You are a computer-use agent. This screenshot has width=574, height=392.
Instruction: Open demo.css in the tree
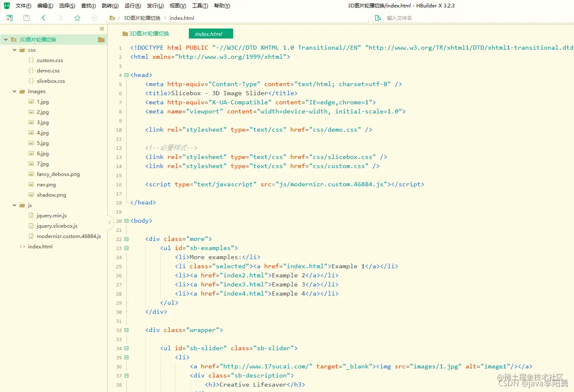pyautogui.click(x=48, y=70)
